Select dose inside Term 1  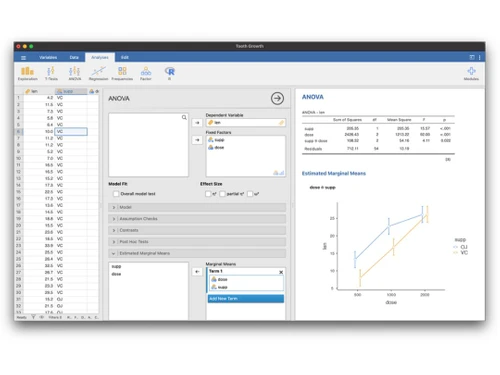[222, 279]
